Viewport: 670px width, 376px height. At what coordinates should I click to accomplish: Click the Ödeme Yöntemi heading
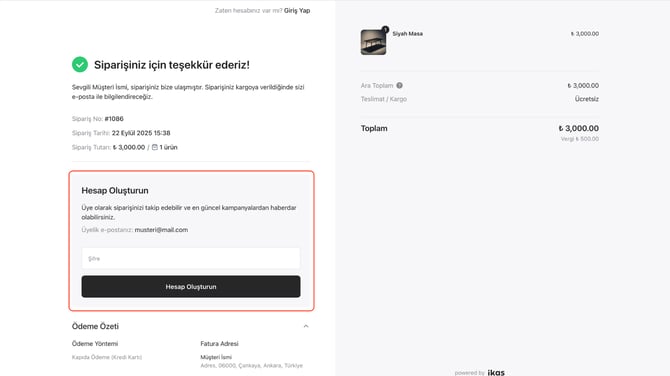point(95,344)
